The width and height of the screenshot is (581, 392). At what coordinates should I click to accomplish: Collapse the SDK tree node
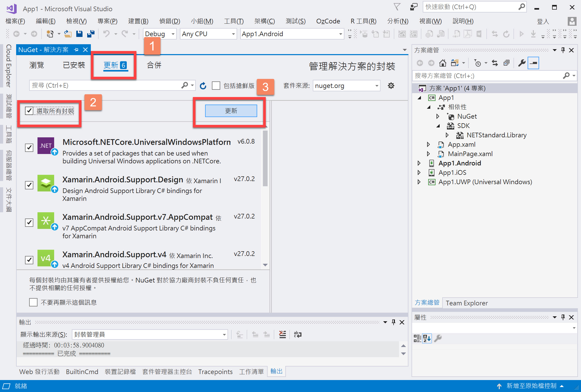pyautogui.click(x=438, y=126)
